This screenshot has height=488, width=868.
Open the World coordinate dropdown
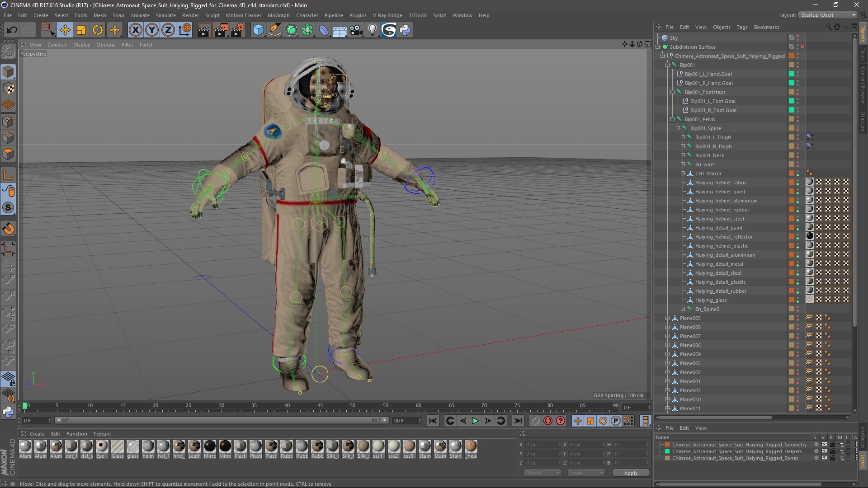(542, 473)
